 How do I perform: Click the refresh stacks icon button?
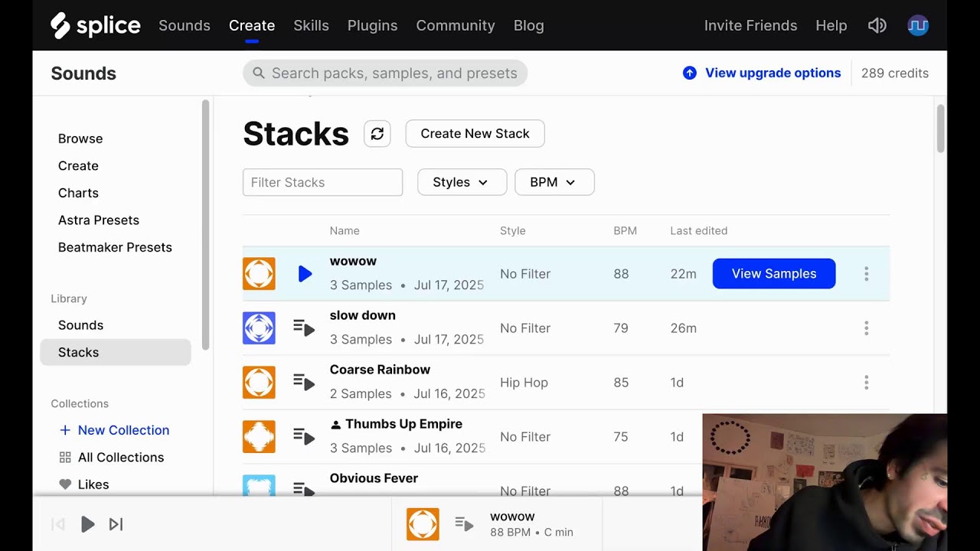pyautogui.click(x=377, y=133)
